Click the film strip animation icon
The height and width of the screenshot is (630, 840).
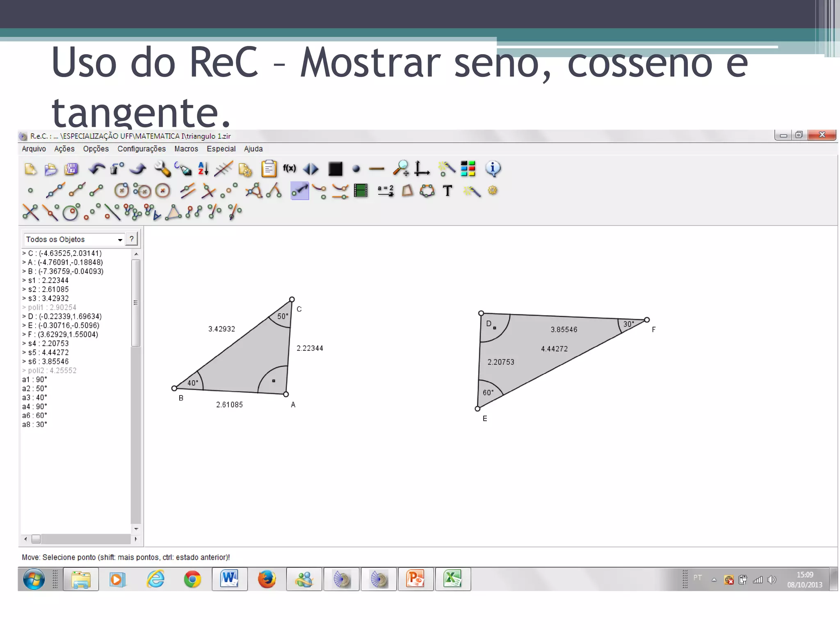pyautogui.click(x=361, y=191)
